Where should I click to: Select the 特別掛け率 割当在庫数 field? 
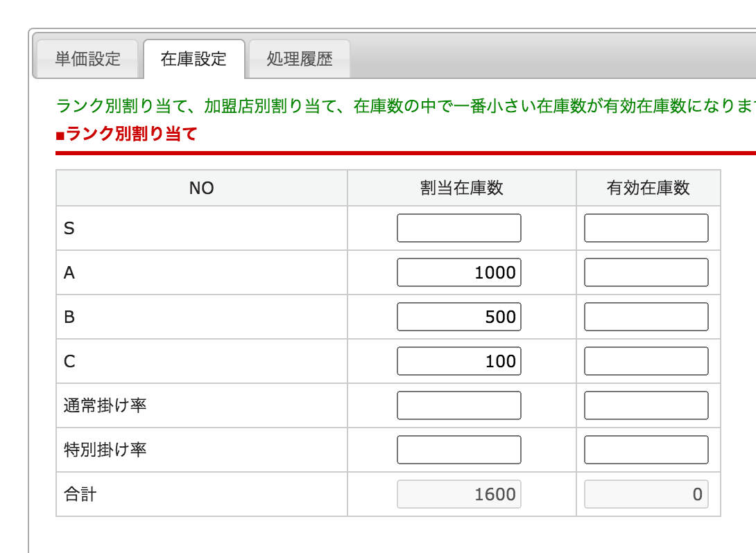pos(458,450)
